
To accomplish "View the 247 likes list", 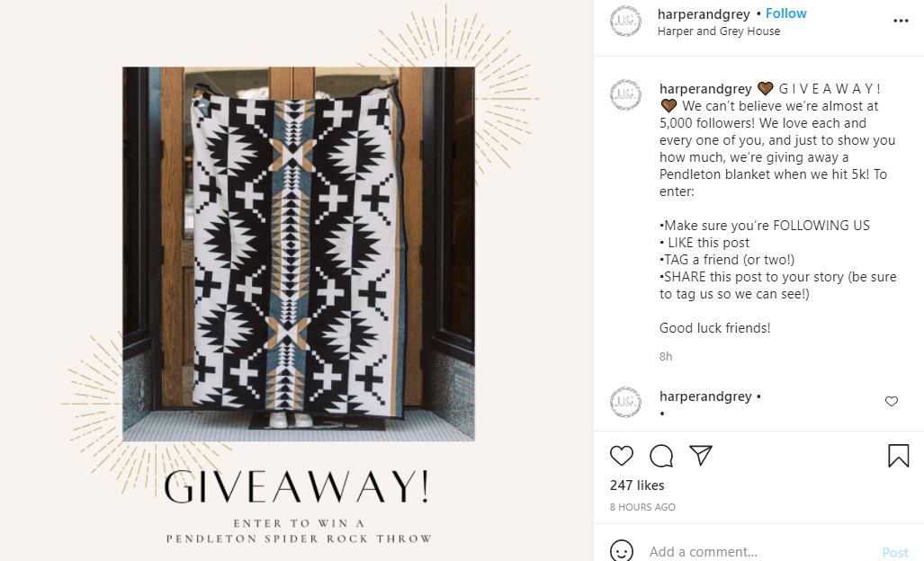I will click(637, 485).
